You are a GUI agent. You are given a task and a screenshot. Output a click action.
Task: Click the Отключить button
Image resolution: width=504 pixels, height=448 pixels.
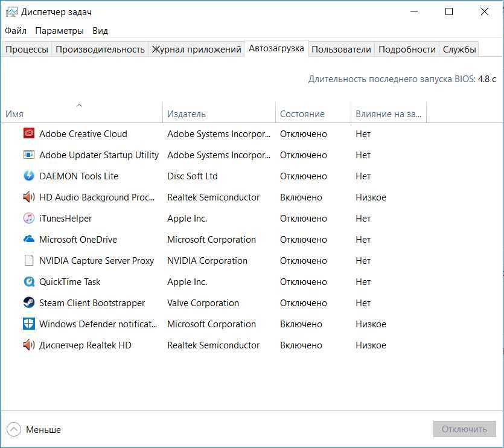pos(464,429)
